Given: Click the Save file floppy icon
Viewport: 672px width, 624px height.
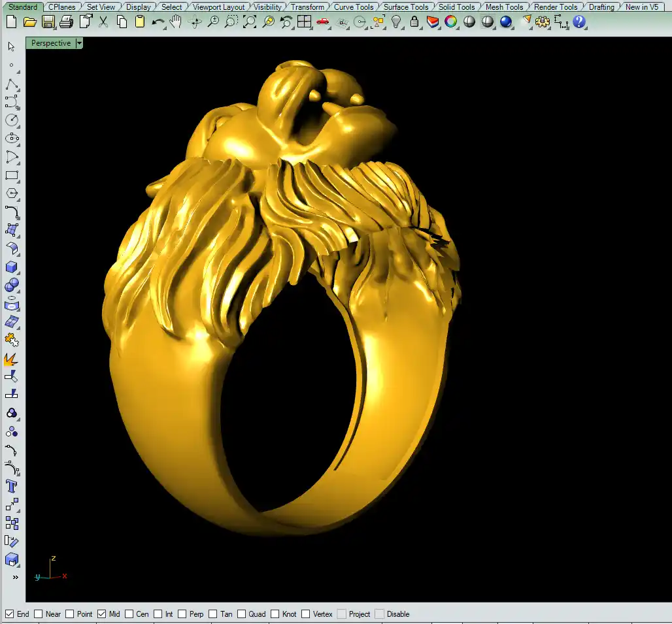Looking at the screenshot, I should click(x=48, y=22).
